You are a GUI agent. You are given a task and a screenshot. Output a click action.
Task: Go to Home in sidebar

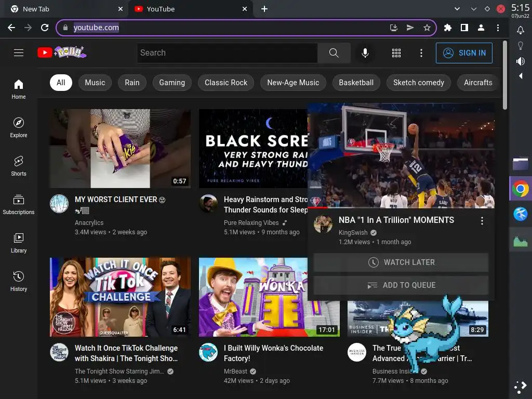point(19,89)
